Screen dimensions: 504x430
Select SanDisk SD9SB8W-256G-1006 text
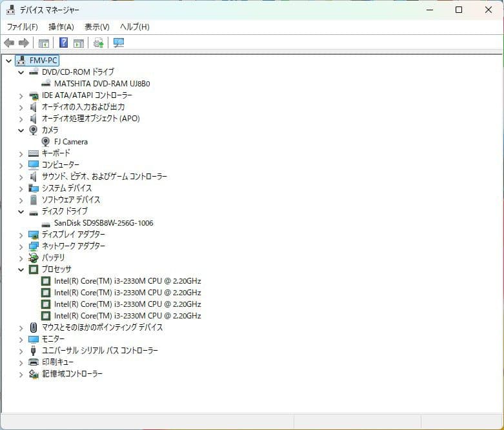103,223
